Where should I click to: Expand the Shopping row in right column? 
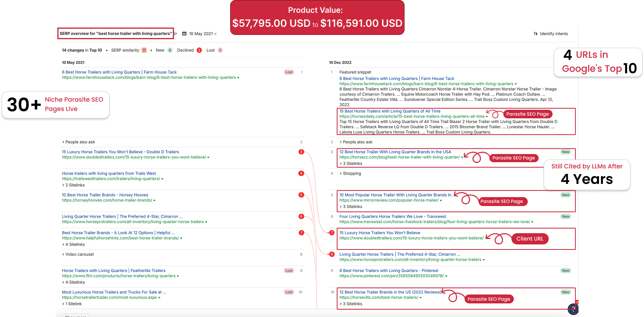point(351,173)
